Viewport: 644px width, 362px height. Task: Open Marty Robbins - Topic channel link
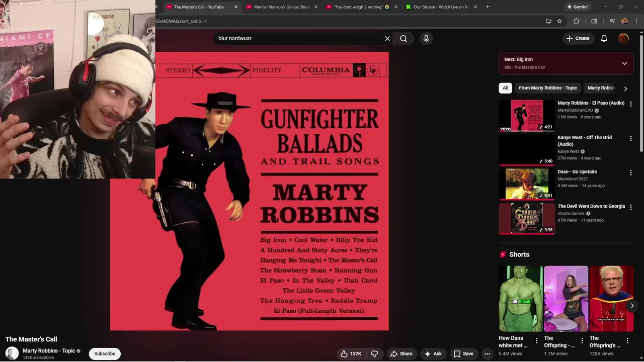pyautogui.click(x=49, y=351)
